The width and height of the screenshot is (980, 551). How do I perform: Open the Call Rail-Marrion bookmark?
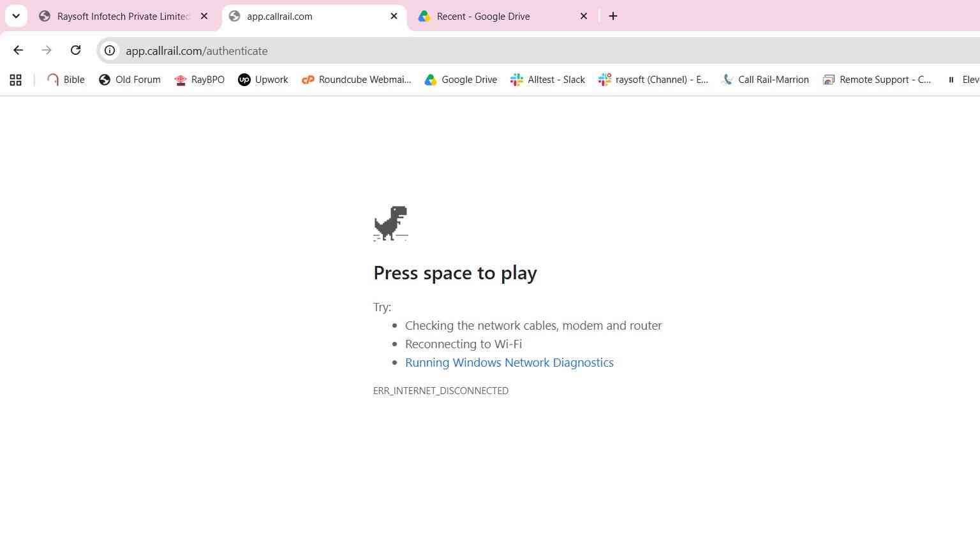pyautogui.click(x=765, y=80)
